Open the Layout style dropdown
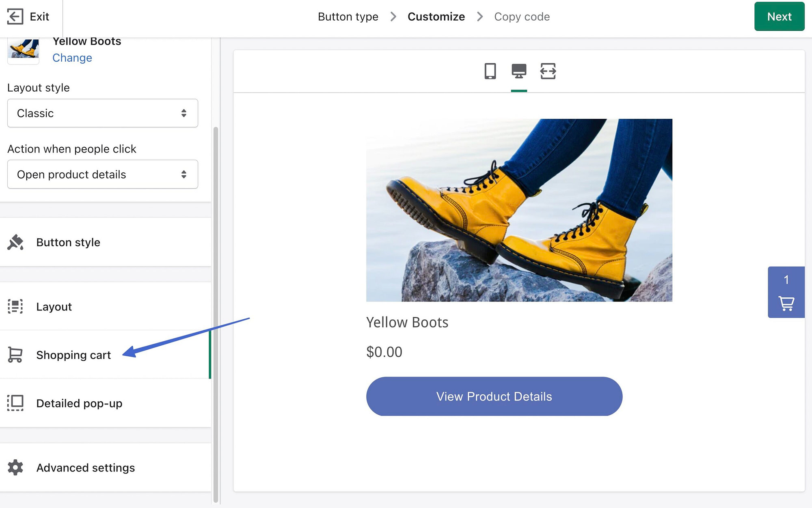 pos(102,113)
